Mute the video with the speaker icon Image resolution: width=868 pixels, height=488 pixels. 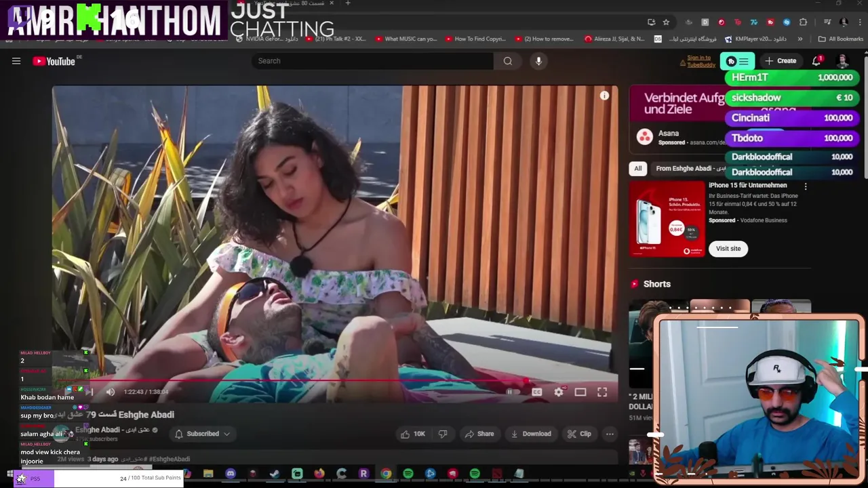(x=111, y=392)
